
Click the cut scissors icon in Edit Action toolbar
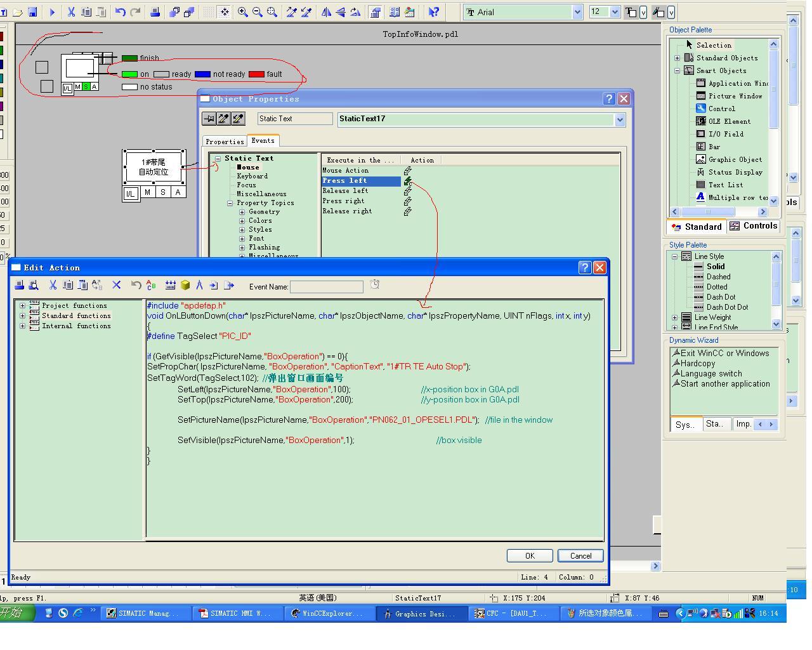pos(53,286)
